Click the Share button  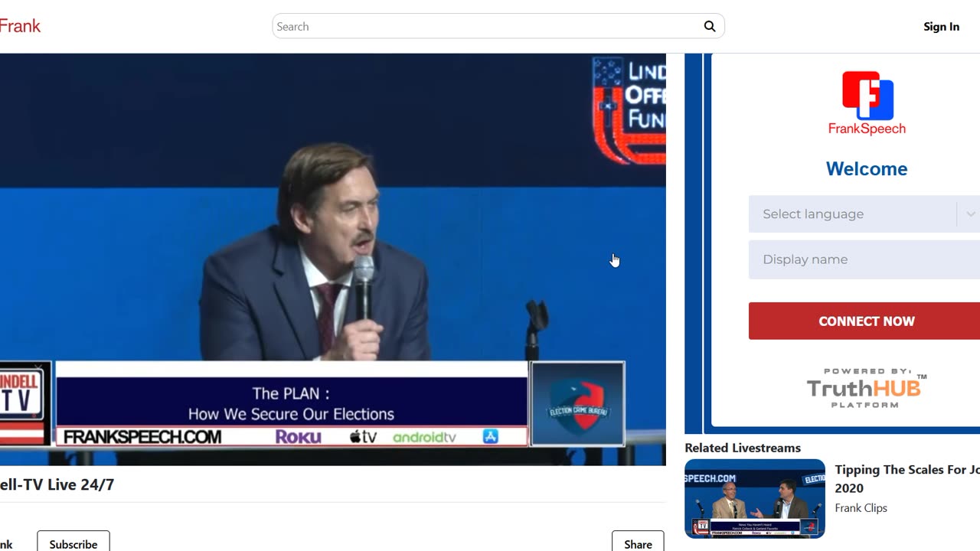[638, 543]
